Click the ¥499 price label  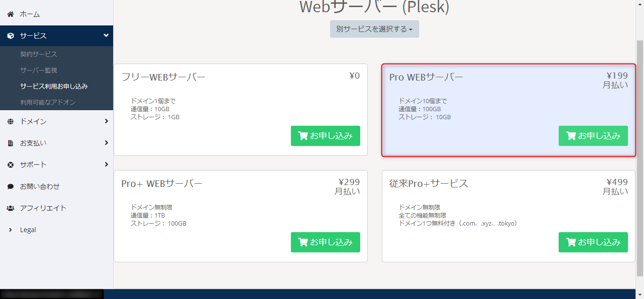[617, 182]
